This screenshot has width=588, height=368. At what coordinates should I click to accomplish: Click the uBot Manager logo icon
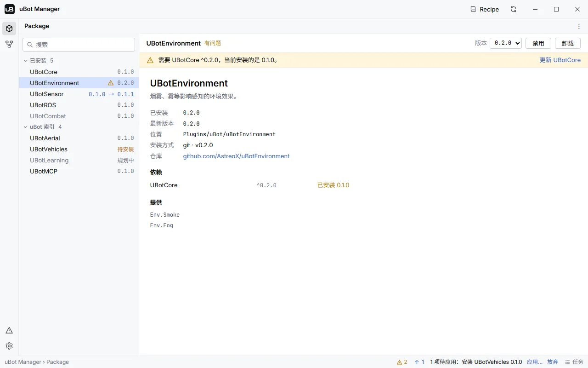[10, 9]
